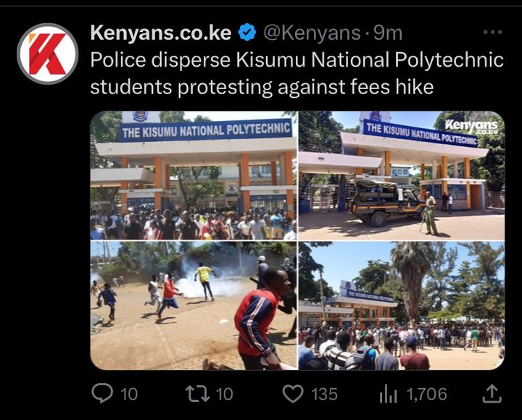This screenshot has height=420, width=522.
Task: Click the 9m timestamp
Action: click(x=388, y=33)
